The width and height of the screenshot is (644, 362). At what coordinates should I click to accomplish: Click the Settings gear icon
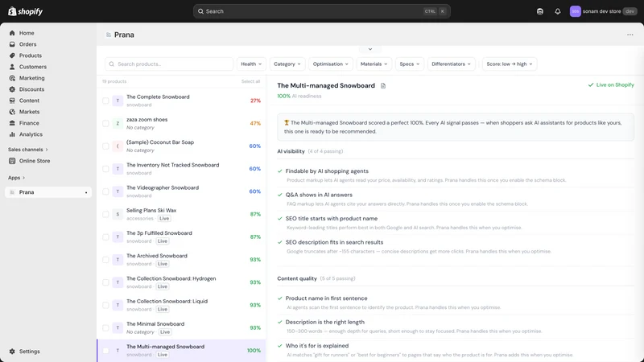pos(12,352)
